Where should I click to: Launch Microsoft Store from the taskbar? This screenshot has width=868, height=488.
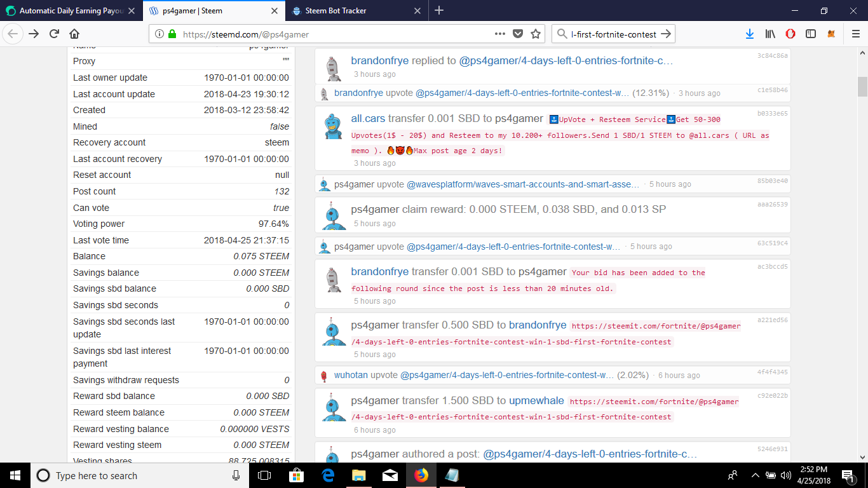tap(296, 475)
